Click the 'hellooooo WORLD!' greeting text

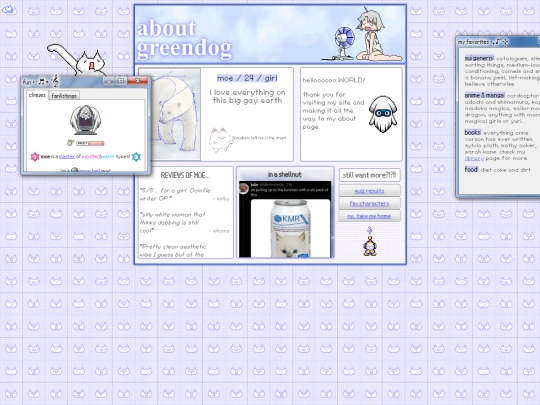[x=334, y=80]
